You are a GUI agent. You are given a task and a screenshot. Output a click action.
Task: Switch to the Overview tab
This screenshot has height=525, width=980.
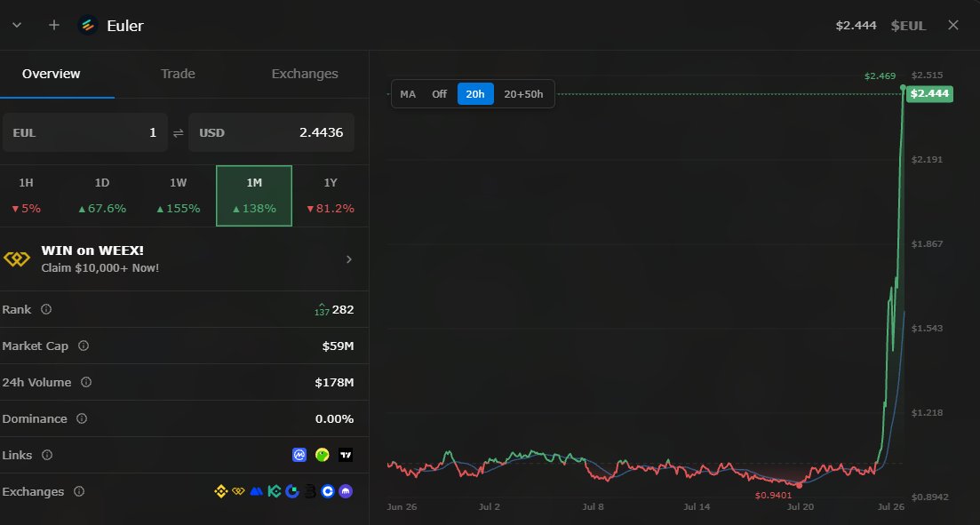[x=52, y=74]
